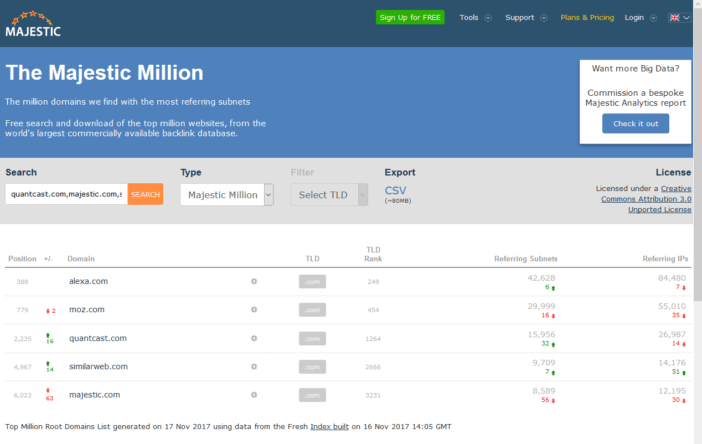This screenshot has height=444, width=702.
Task: Click the UK flag language icon
Action: pos(674,17)
